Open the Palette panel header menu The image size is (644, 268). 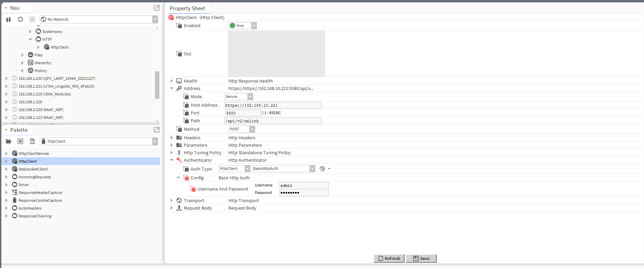[6, 130]
